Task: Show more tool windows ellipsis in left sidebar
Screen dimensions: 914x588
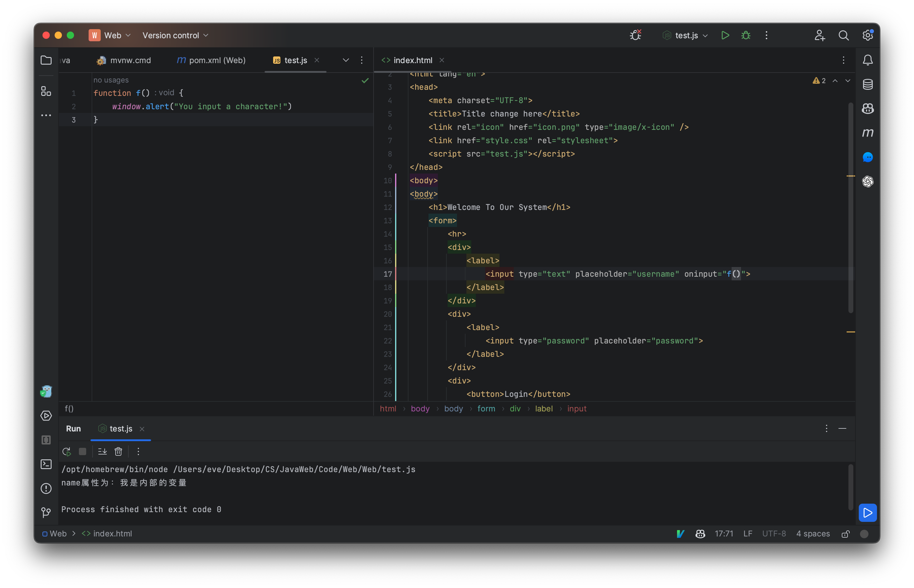Action: coord(46,115)
